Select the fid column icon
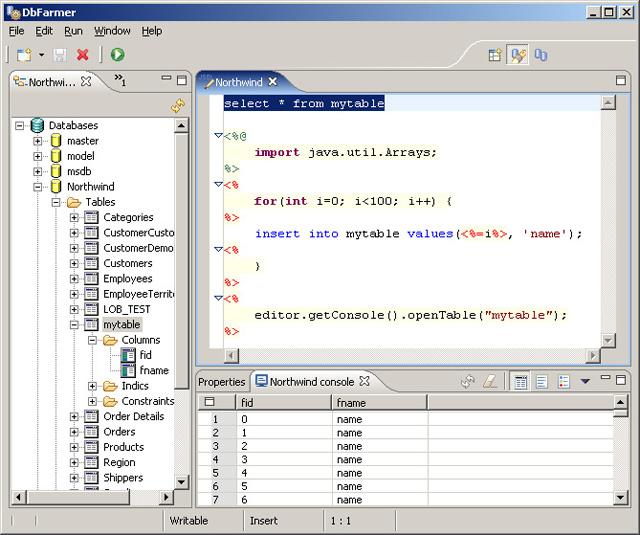This screenshot has width=640, height=535. pyautogui.click(x=128, y=355)
